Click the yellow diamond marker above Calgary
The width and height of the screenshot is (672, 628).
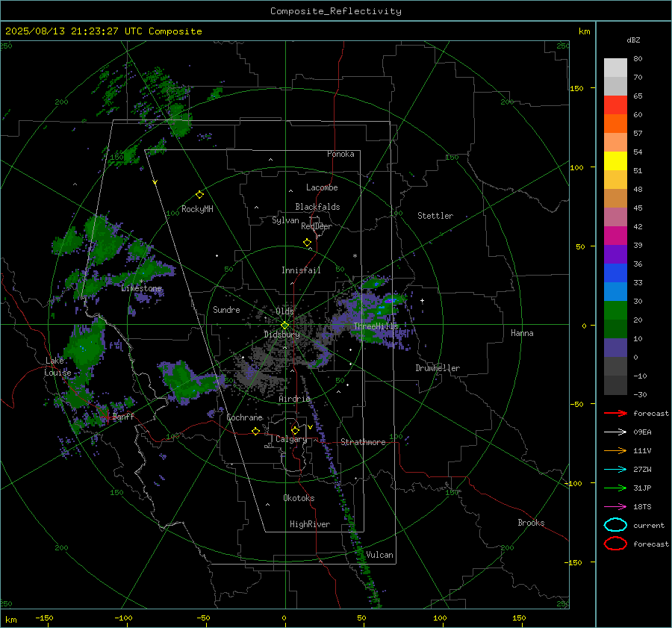(295, 430)
